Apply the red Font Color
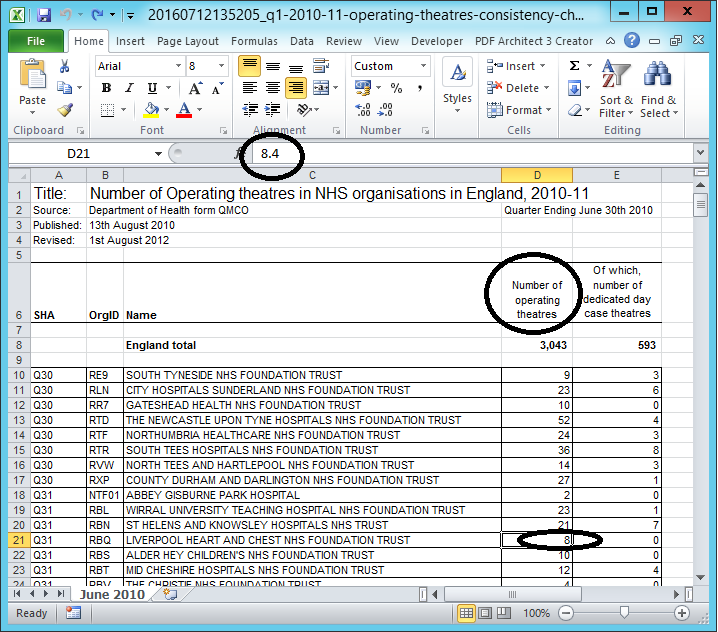Viewport: 718px width, 632px height. point(184,110)
